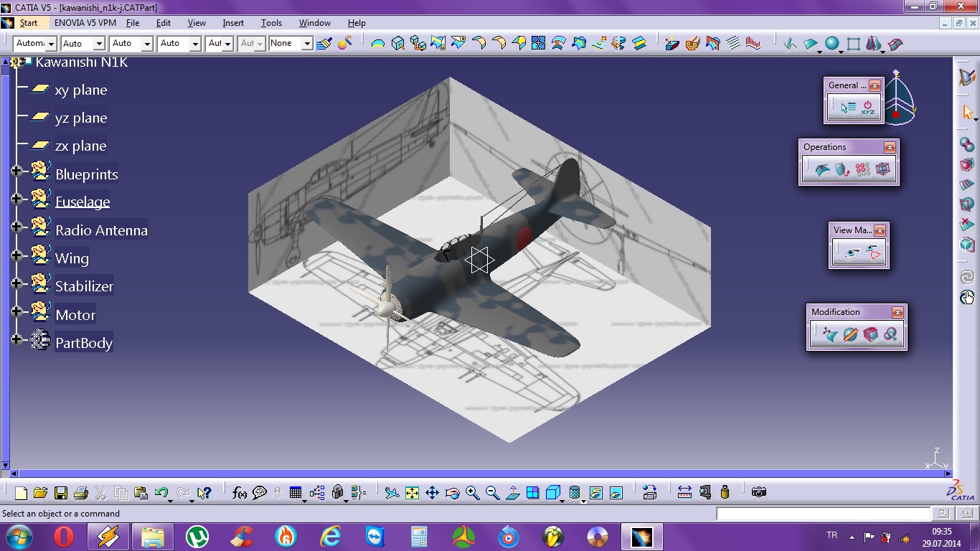Click the Select arrow tool on right toolbar
The height and width of the screenshot is (551, 980).
(x=967, y=112)
